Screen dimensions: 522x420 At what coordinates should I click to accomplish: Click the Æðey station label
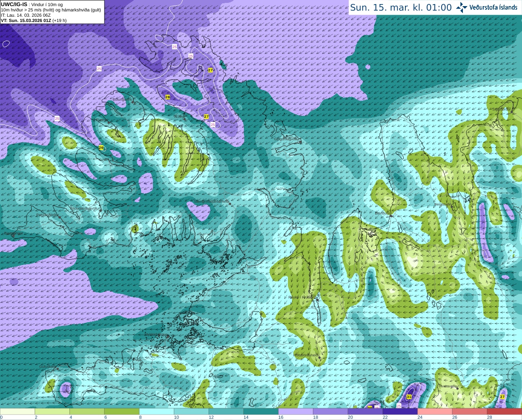(x=179, y=117)
